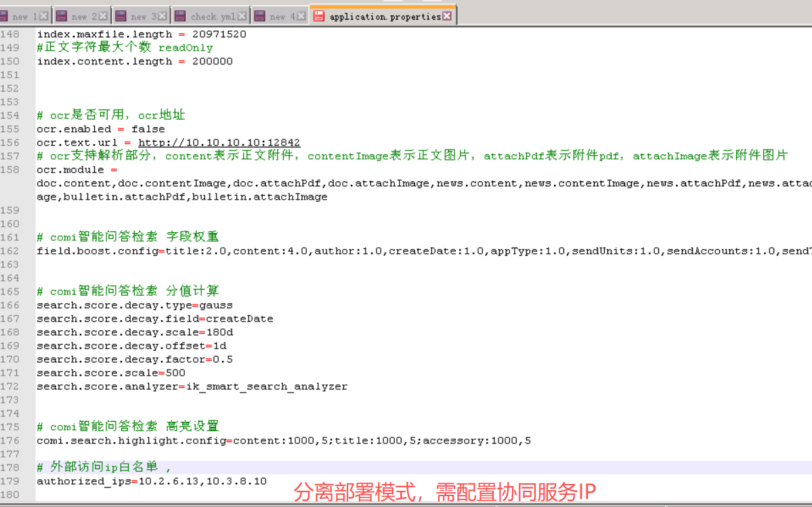
Task: Switch to the new 2 tab
Action: point(82,16)
